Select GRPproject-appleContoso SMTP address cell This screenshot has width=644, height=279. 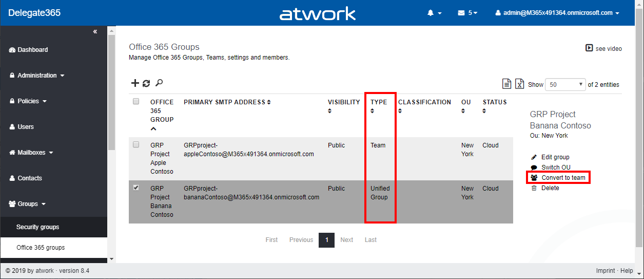[x=249, y=150]
